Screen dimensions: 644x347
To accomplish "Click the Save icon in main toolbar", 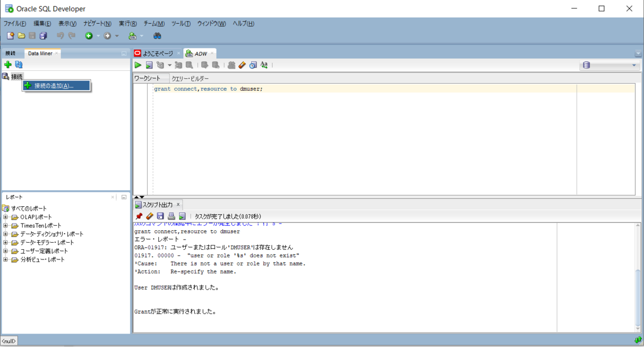I will 32,35.
